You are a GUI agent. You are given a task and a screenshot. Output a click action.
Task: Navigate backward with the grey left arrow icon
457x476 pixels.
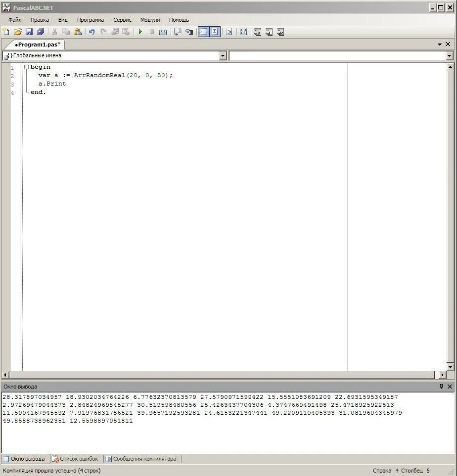pos(115,32)
